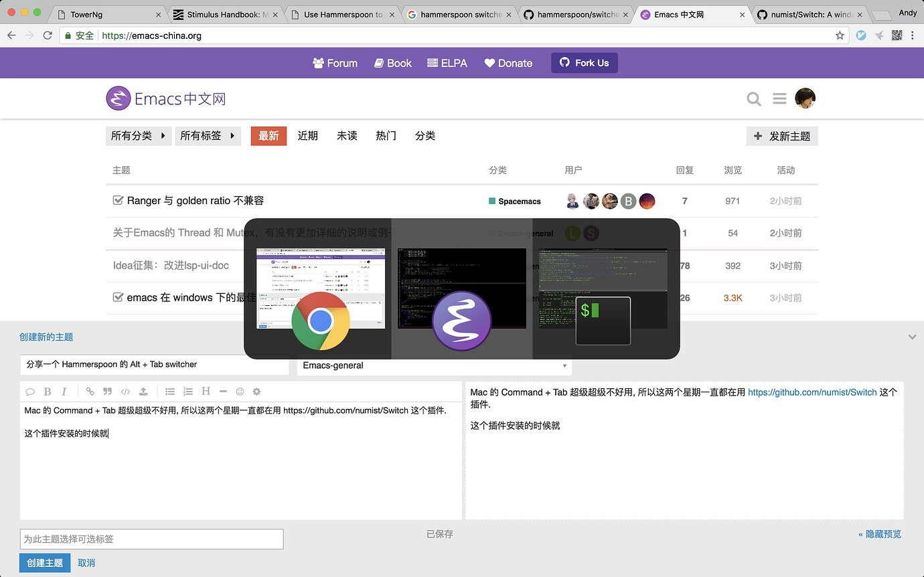Sort by the 回复 column header
Image resolution: width=924 pixels, height=577 pixels.
click(685, 170)
